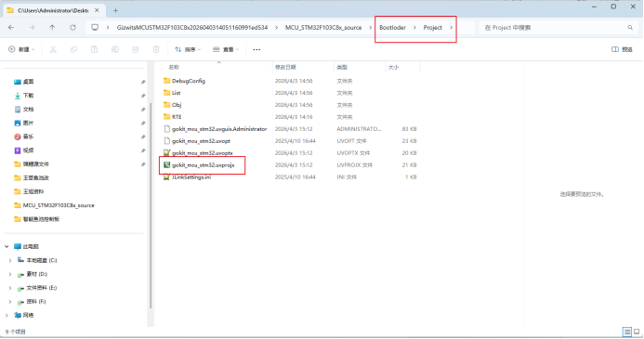Click the pin icon next to Downloads
The height and width of the screenshot is (339, 644).
point(143,96)
